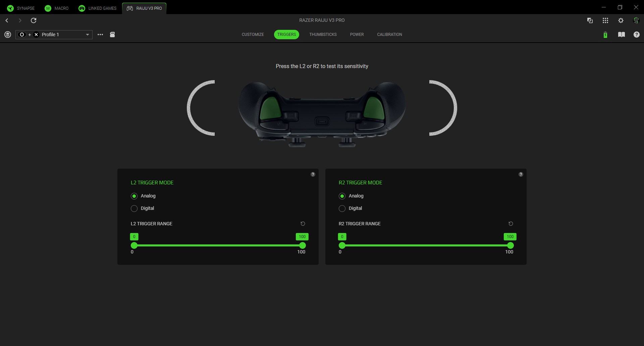644x346 pixels.
Task: Select Digital mode for L2 trigger
Action: [x=134, y=209]
